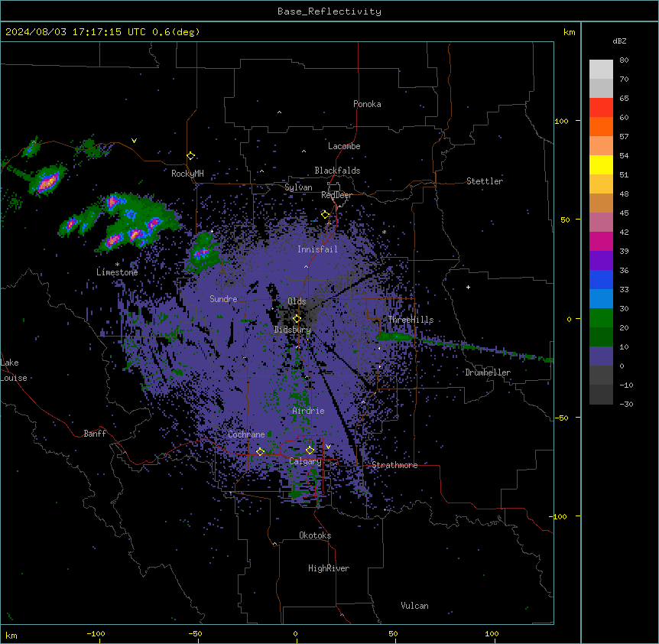Click the yellow diamond marker above the RockyMH label
The height and width of the screenshot is (644, 659).
point(190,156)
